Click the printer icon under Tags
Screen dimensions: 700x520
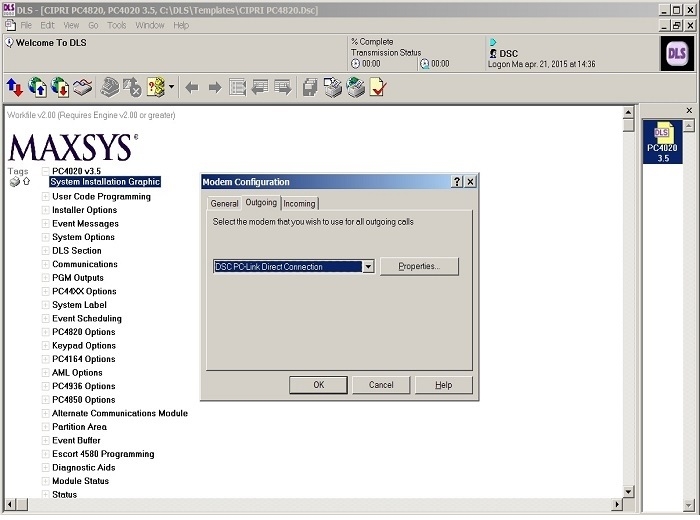pyautogui.click(x=15, y=182)
